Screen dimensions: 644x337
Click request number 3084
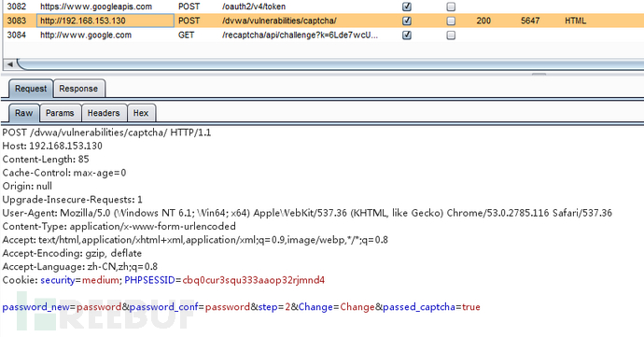click(x=17, y=35)
